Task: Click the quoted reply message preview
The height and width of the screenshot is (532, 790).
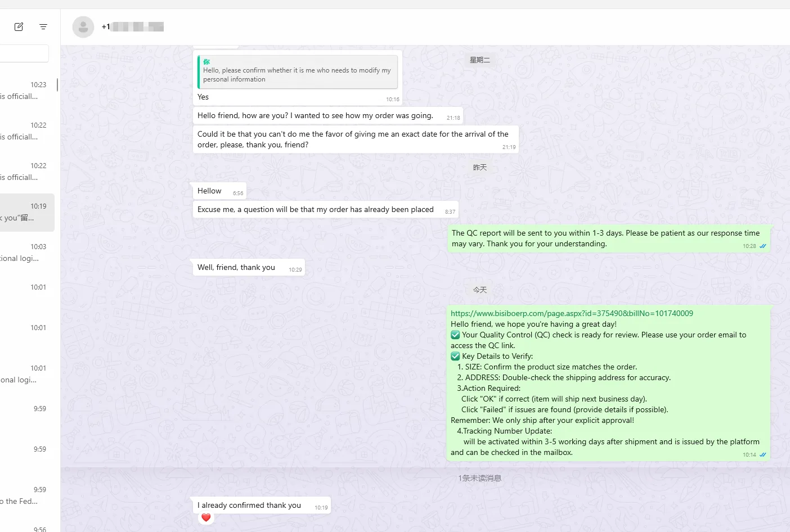Action: [297, 72]
